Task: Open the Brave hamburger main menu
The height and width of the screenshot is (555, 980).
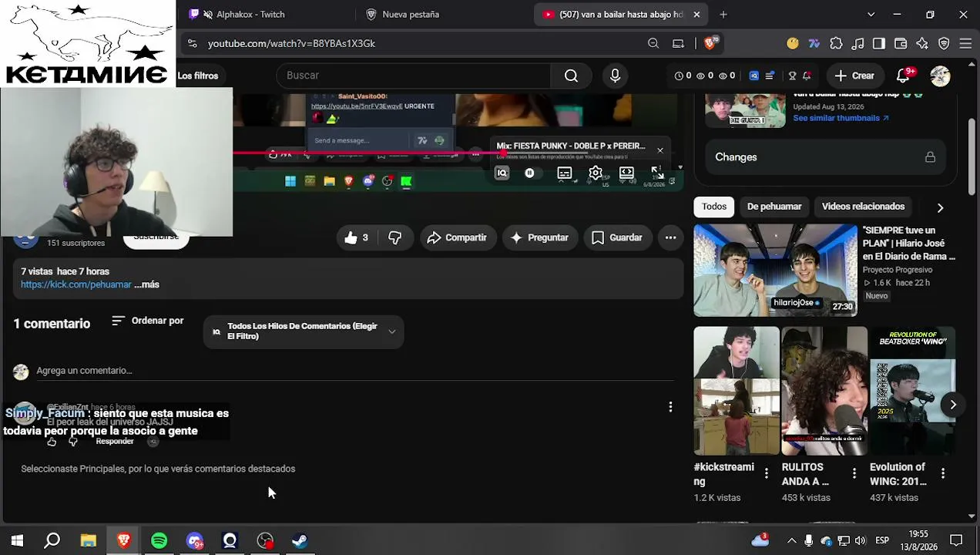Action: tap(965, 43)
